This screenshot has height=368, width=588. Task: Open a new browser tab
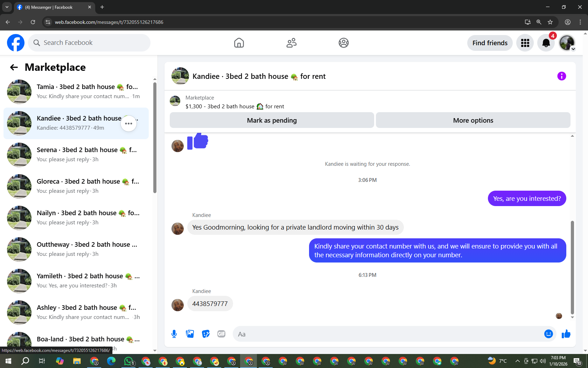102,7
